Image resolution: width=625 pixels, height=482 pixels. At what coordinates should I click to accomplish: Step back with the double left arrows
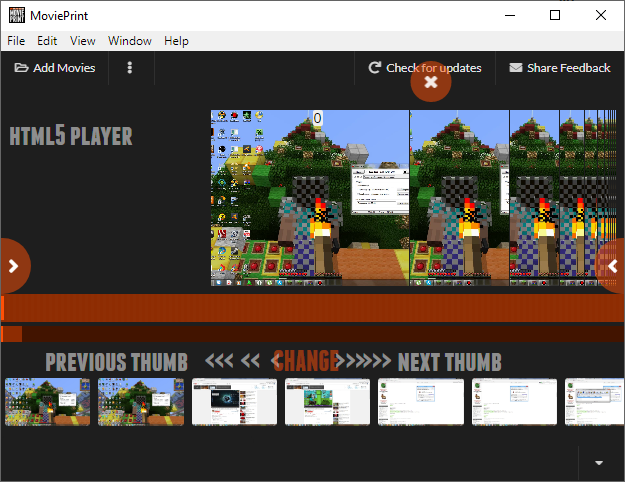point(250,361)
